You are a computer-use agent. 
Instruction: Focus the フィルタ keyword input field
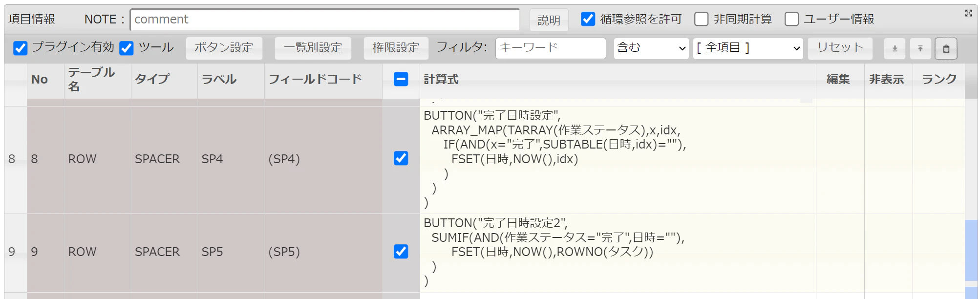551,48
